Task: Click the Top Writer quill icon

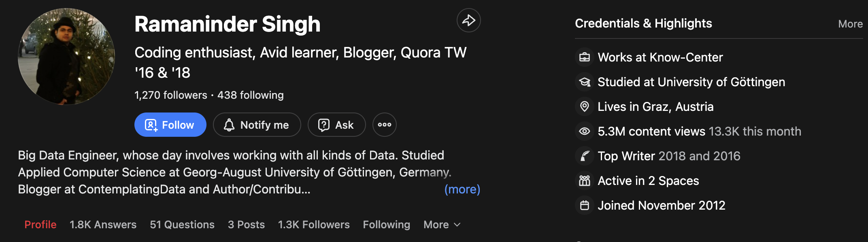Action: [x=584, y=156]
